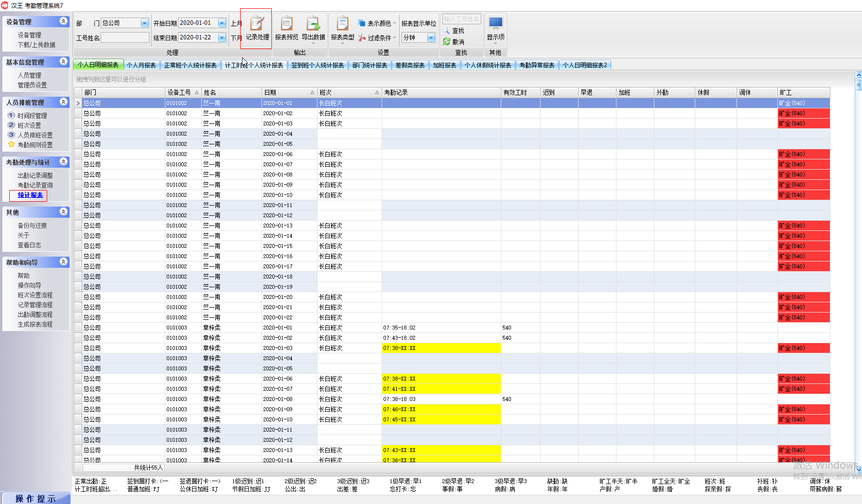
Task: Click the 工号姓名 input field
Action: click(125, 37)
